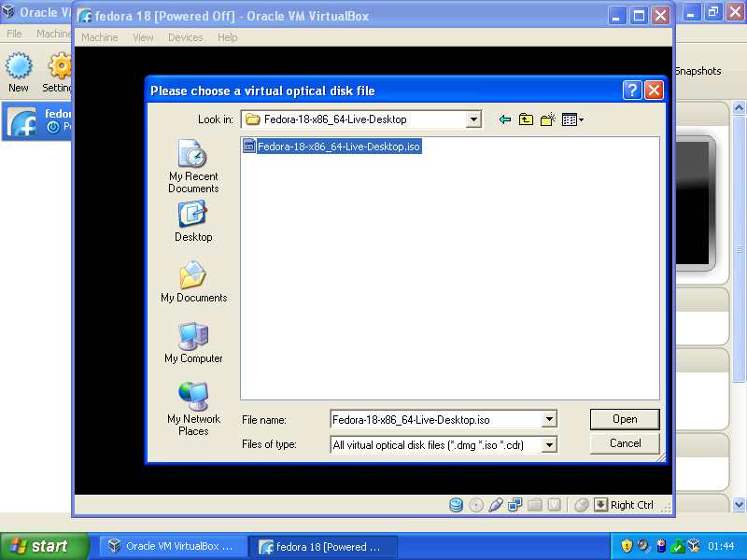Expand the Look in folder dropdown

pos(473,119)
